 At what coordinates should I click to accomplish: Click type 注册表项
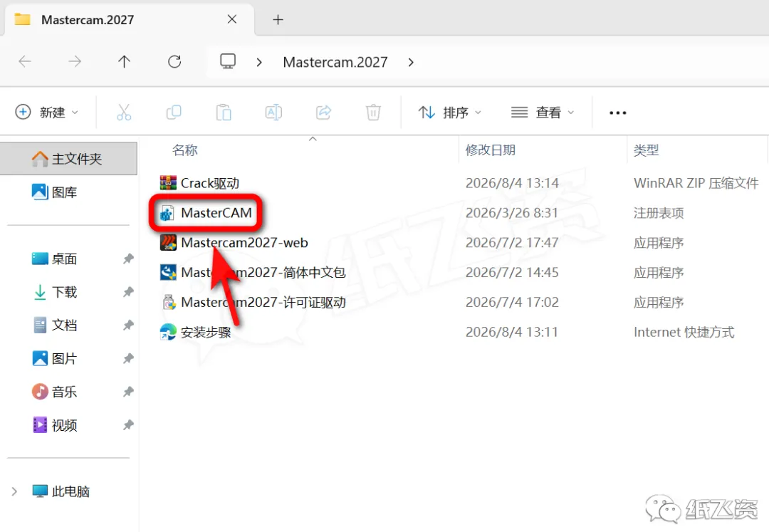[658, 213]
